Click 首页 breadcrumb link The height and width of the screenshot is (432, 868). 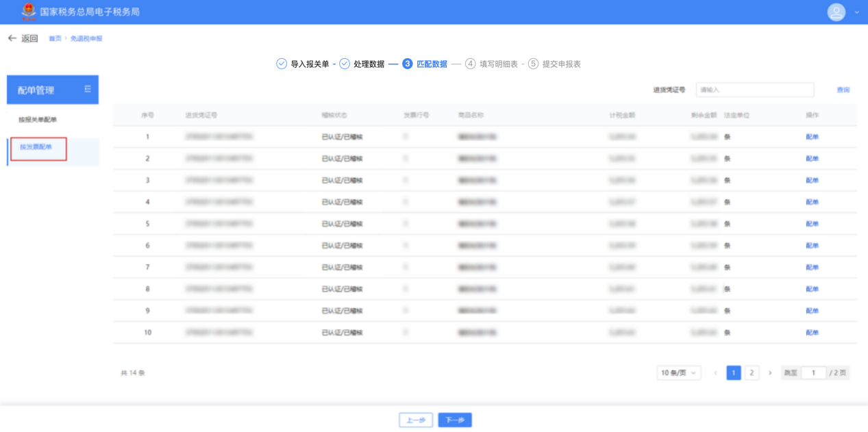(x=55, y=39)
